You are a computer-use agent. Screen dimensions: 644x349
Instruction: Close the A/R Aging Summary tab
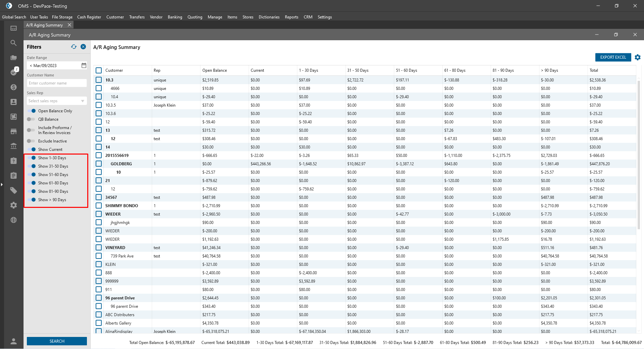coord(69,25)
